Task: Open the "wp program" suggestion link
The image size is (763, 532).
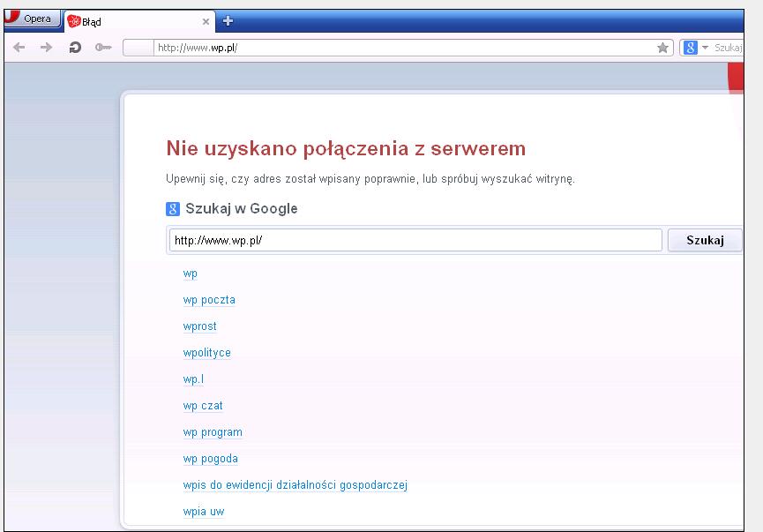Action: tap(213, 432)
